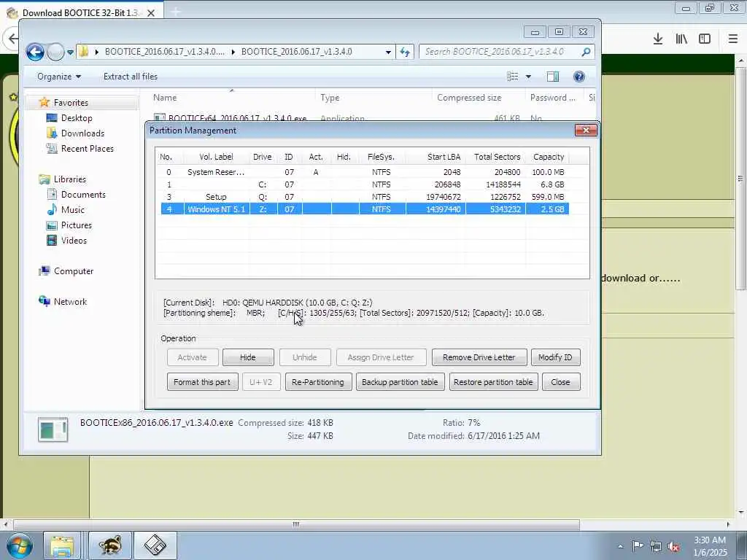Open Recent Places in navigation pane
Screen dimensions: 747x560
point(88,148)
